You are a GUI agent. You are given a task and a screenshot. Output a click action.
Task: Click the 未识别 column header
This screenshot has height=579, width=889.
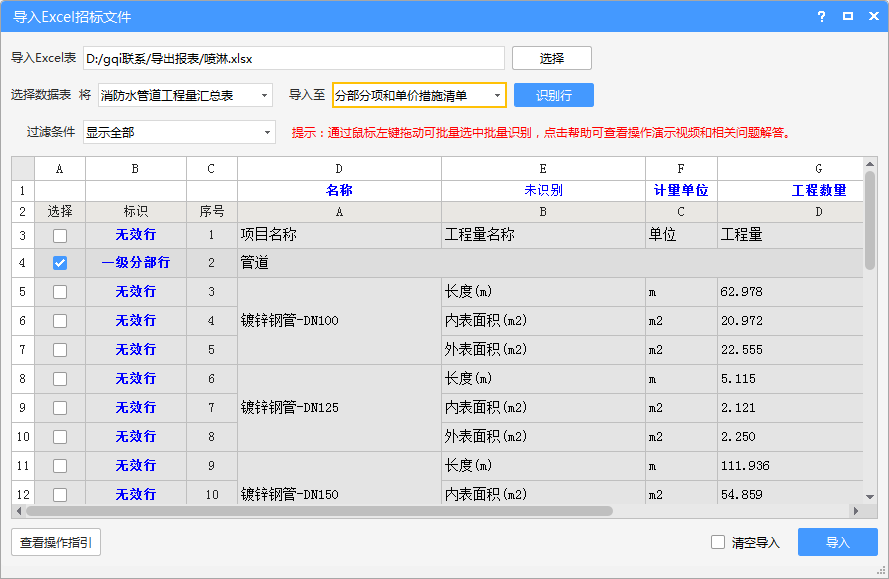[543, 191]
